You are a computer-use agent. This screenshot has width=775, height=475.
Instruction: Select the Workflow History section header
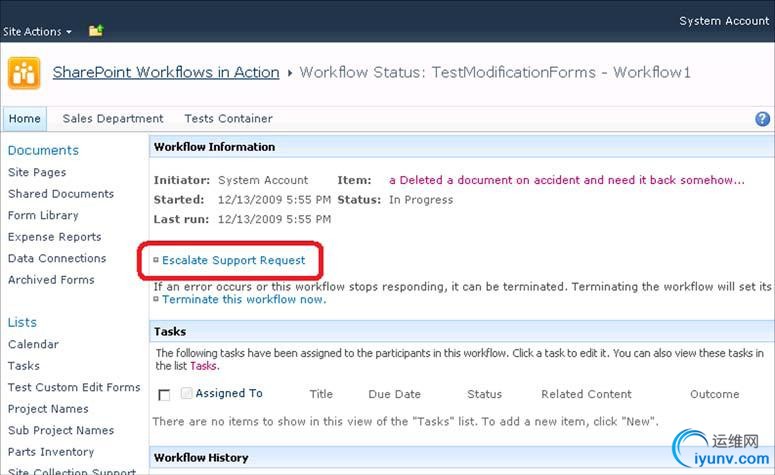462,458
